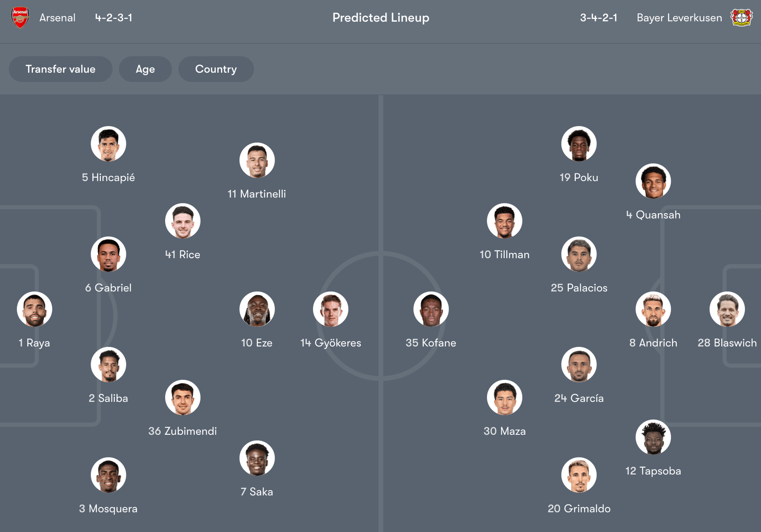Click the Arsenal team name

tap(58, 18)
